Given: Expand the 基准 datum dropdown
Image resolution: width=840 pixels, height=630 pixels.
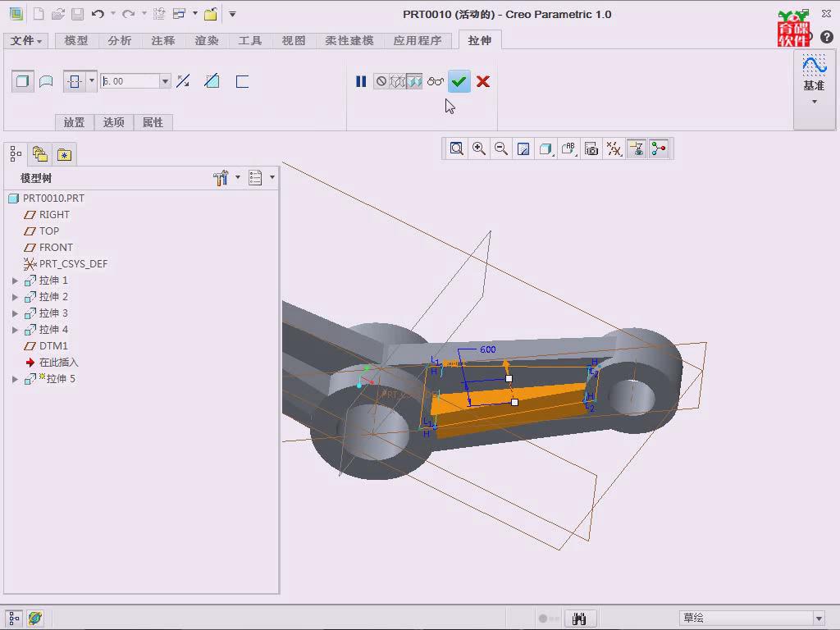Looking at the screenshot, I should pos(815,102).
